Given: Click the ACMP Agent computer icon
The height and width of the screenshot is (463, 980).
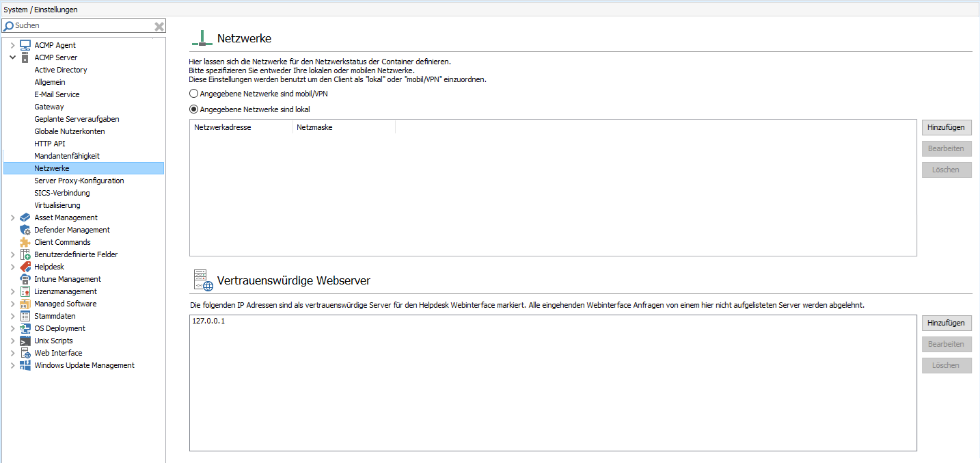Looking at the screenshot, I should tap(25, 44).
